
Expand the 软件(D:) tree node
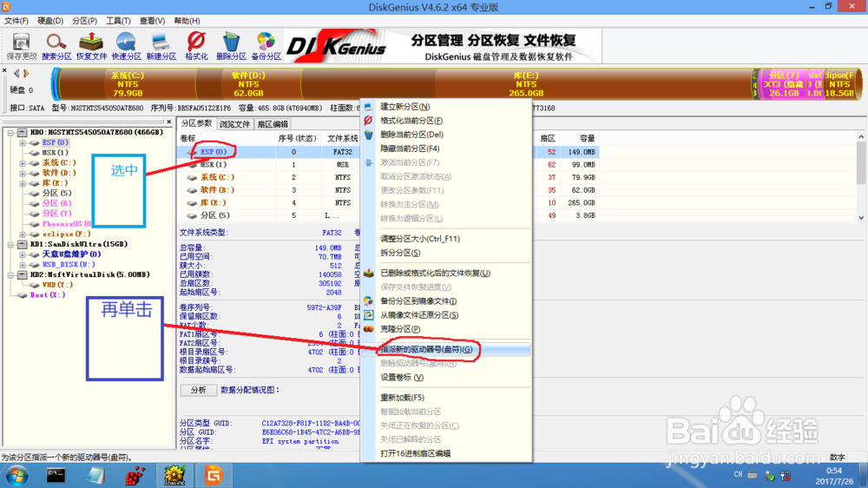tap(23, 173)
